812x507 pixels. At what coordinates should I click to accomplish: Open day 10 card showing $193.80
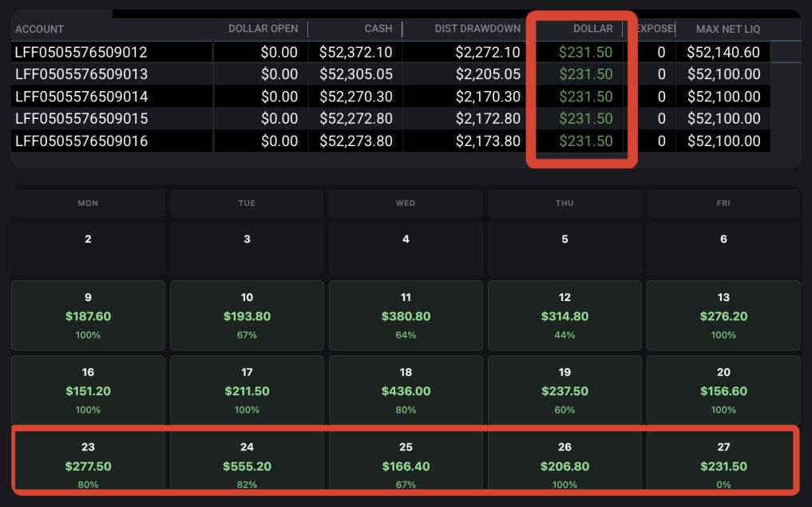tap(247, 315)
